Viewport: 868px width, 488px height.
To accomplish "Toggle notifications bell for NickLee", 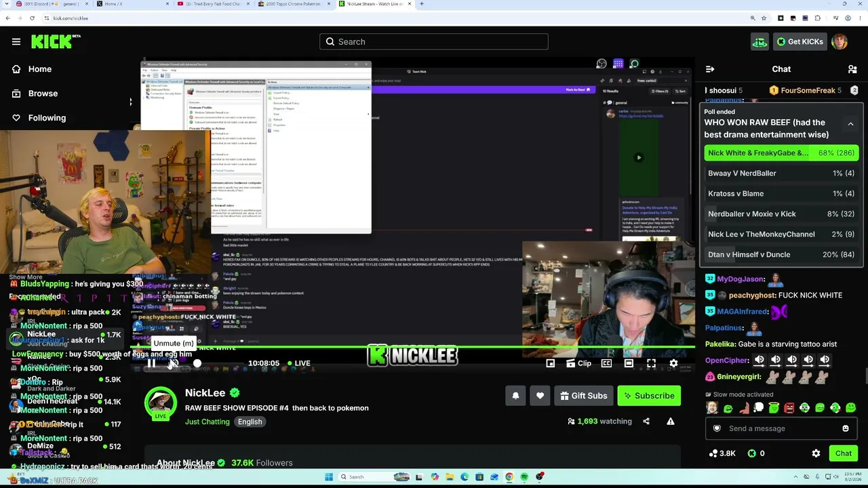I will click(x=515, y=396).
